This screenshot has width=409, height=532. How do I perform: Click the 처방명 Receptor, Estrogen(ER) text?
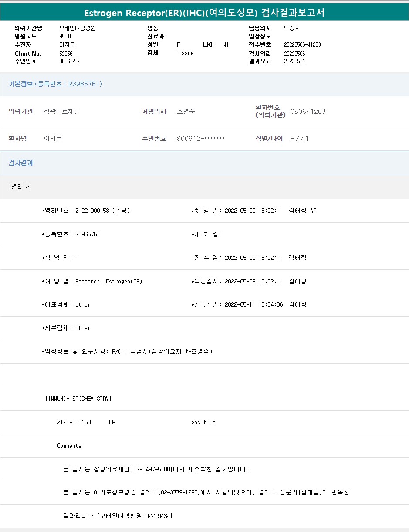click(x=108, y=281)
